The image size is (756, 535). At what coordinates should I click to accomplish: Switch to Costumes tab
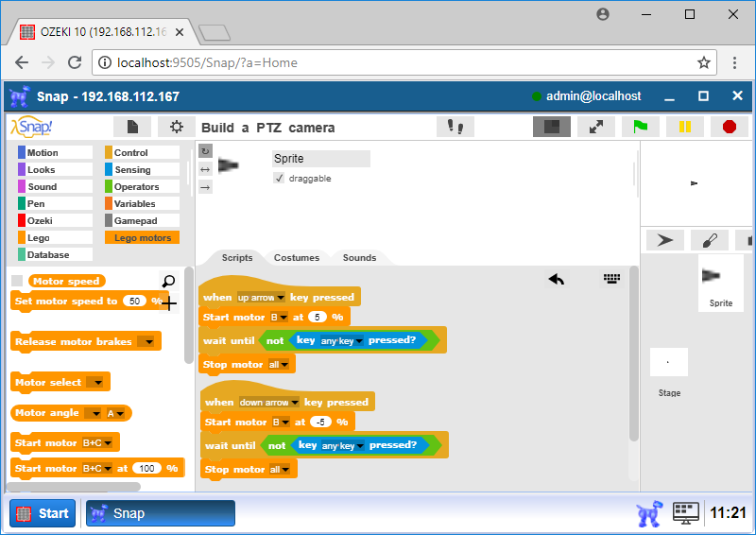(x=297, y=258)
